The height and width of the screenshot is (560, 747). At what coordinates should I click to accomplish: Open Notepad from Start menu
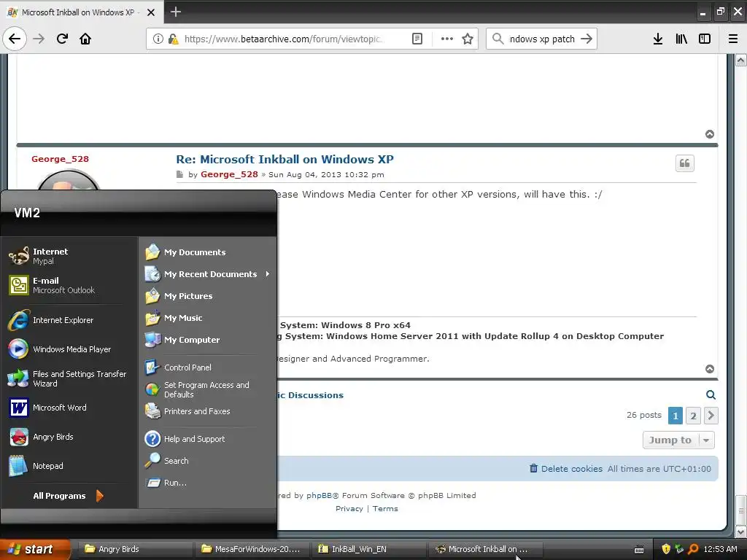pos(69,466)
